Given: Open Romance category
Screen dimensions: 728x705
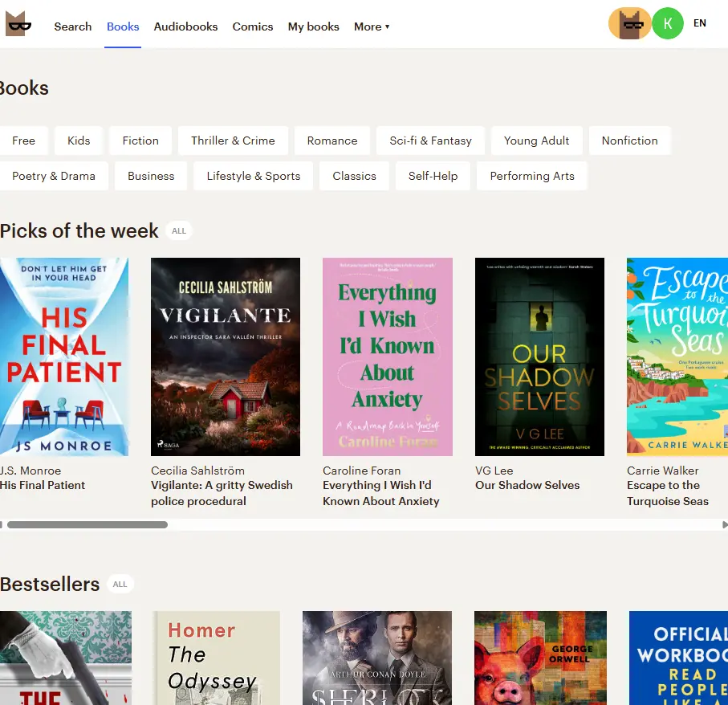Looking at the screenshot, I should click(x=332, y=141).
